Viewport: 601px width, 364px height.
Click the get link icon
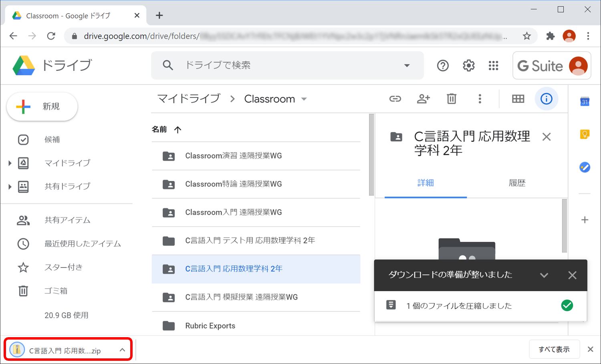tap(395, 99)
